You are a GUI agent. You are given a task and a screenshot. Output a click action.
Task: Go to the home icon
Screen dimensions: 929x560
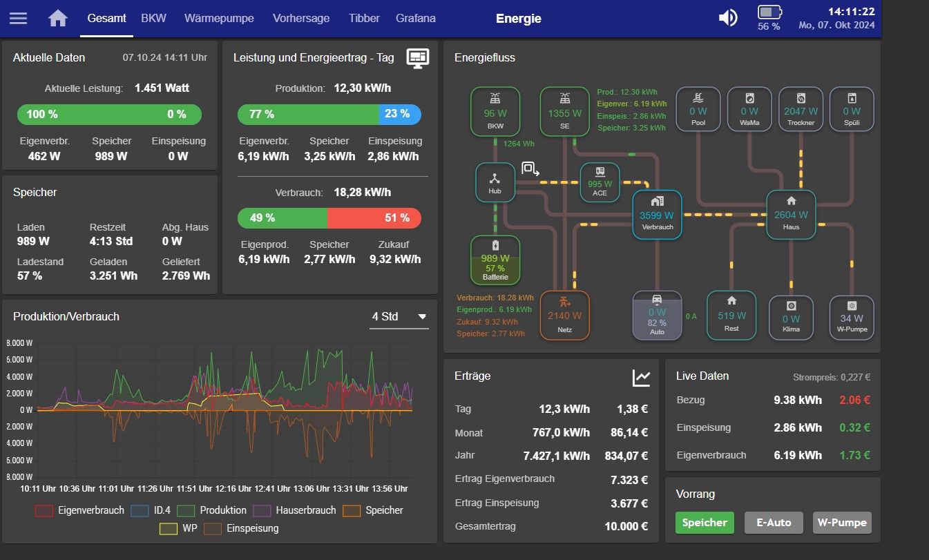pyautogui.click(x=58, y=19)
